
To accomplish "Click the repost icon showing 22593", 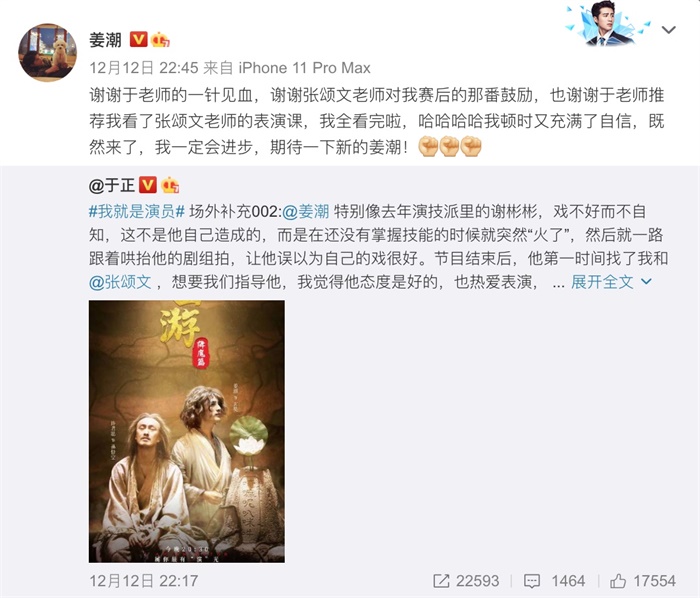I will click(441, 581).
